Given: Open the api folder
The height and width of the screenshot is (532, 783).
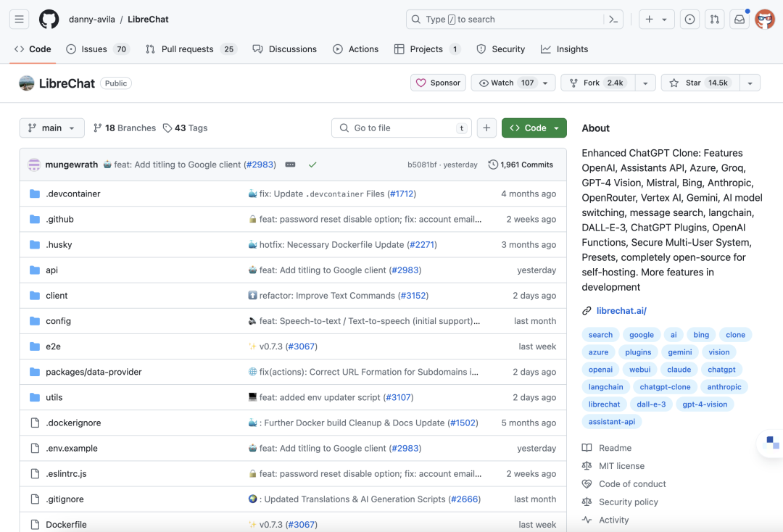Looking at the screenshot, I should point(51,270).
